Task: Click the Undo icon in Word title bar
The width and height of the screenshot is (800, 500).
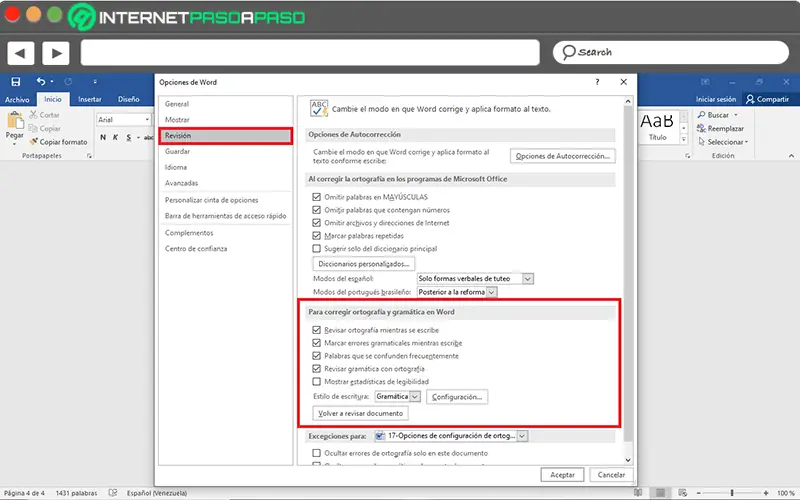Action: tap(41, 82)
